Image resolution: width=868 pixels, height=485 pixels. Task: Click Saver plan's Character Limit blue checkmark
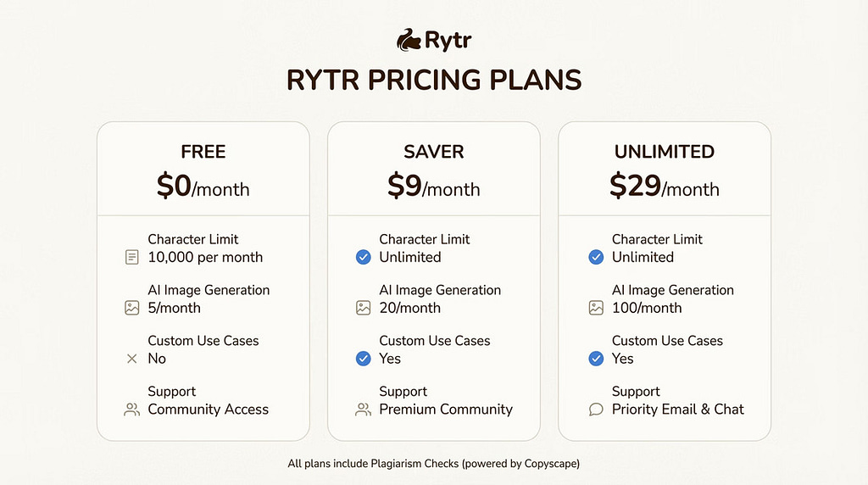pyautogui.click(x=363, y=257)
